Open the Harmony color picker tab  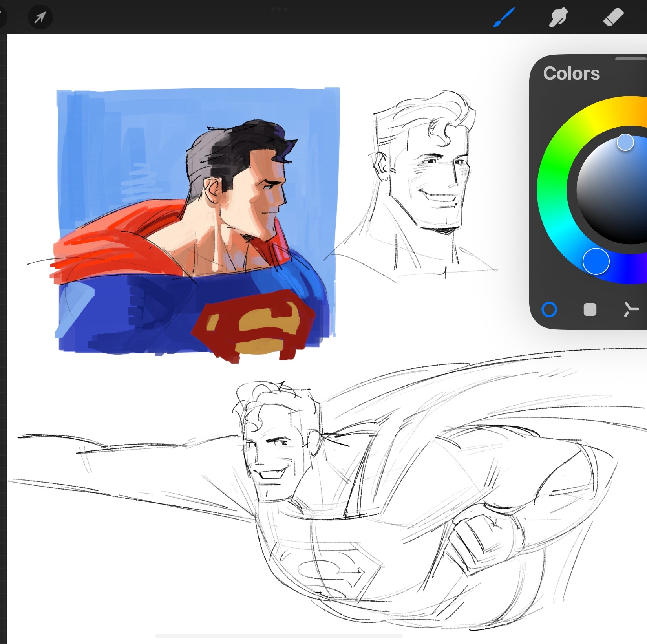[x=631, y=309]
